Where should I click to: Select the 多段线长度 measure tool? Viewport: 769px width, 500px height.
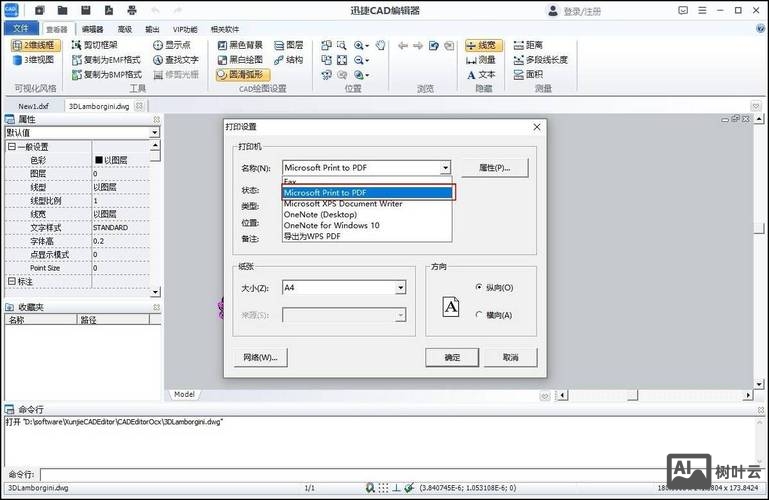tap(540, 60)
